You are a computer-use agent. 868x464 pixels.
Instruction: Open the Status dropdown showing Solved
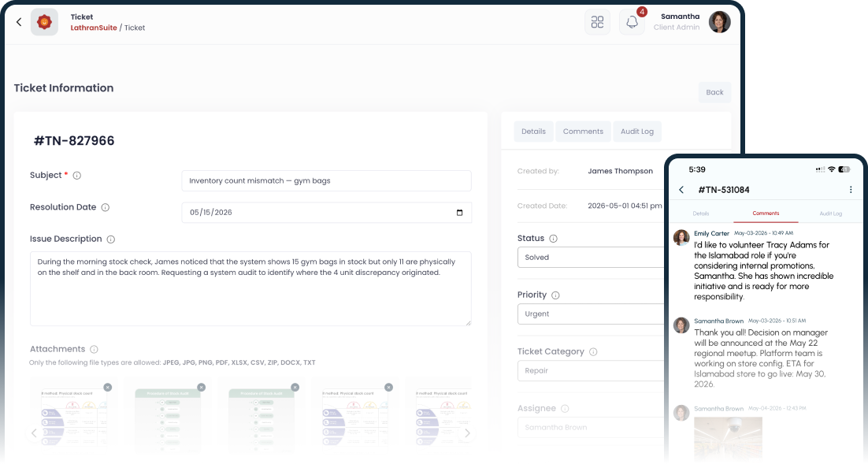[x=590, y=258]
